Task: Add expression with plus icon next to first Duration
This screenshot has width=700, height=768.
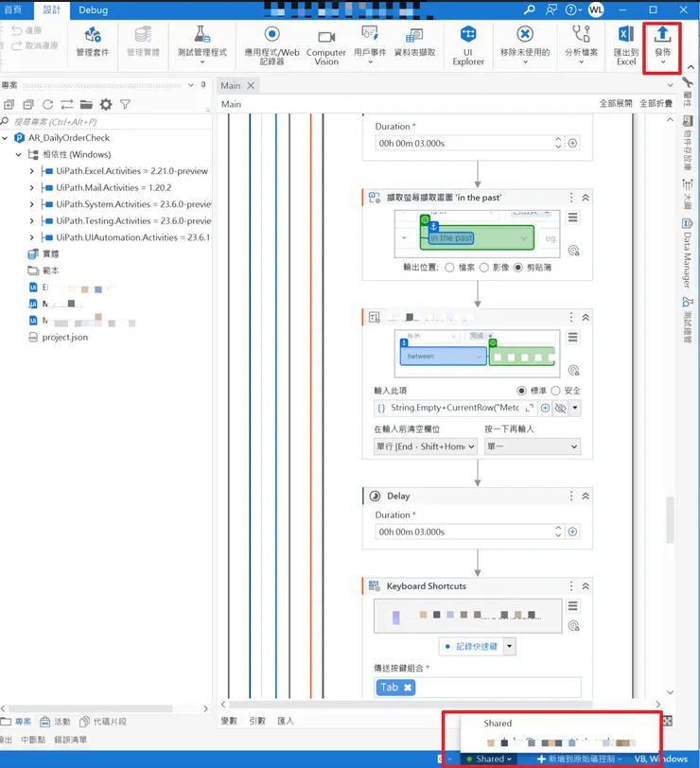Action: click(572, 143)
